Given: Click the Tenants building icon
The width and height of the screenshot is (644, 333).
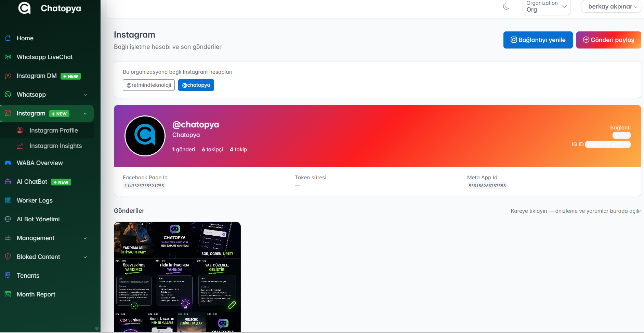Looking at the screenshot, I should click(x=8, y=275).
